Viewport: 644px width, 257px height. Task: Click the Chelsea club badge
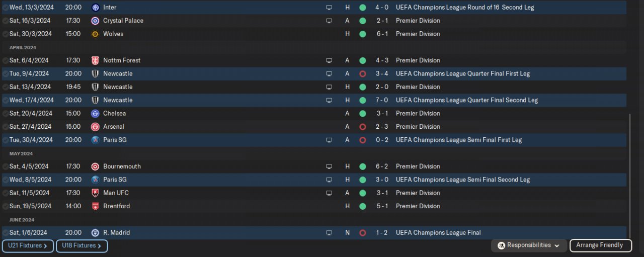click(95, 114)
